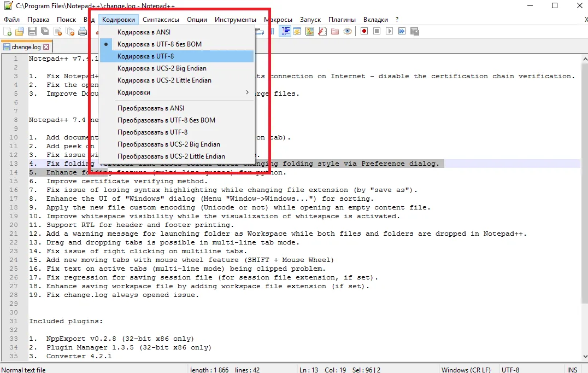The height and width of the screenshot is (373, 588).
Task: Open the Function List toolbar icon
Action: (x=322, y=32)
